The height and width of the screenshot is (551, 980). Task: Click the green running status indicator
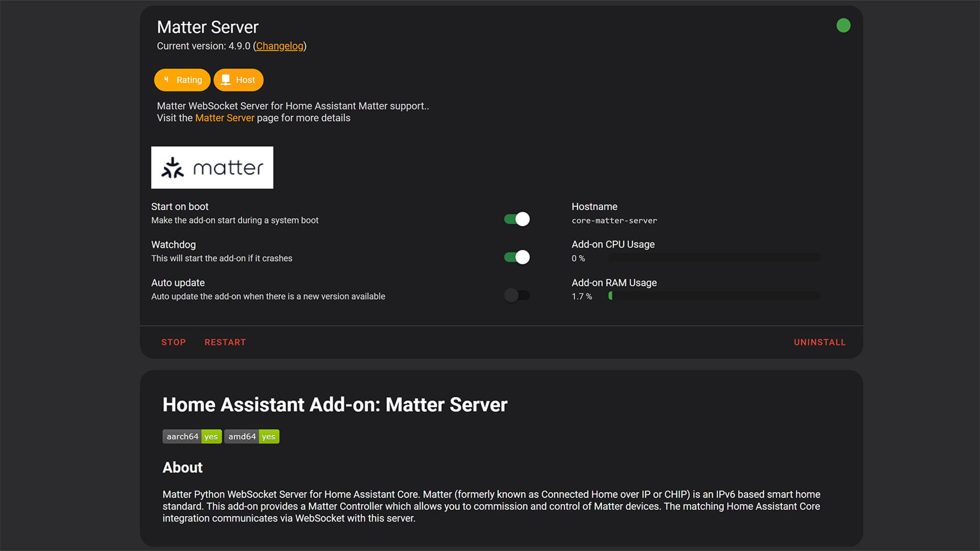[x=843, y=26]
